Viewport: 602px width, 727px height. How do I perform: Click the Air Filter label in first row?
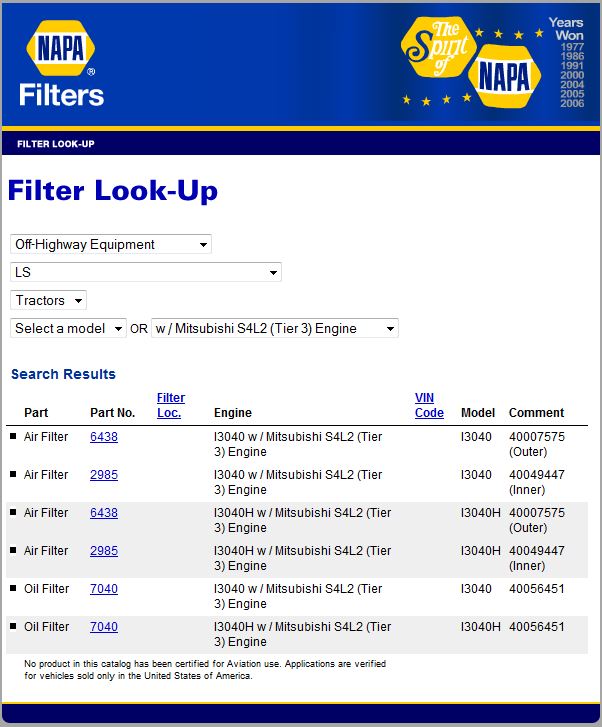46,437
